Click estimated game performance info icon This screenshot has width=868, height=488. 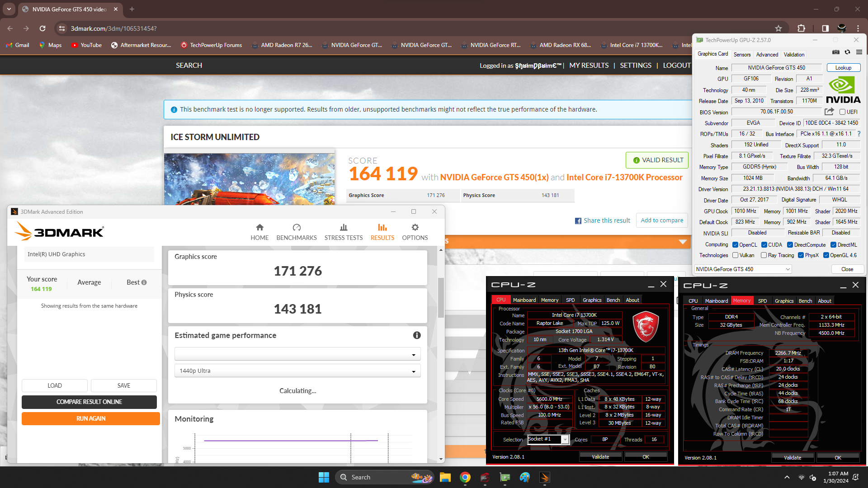click(417, 335)
